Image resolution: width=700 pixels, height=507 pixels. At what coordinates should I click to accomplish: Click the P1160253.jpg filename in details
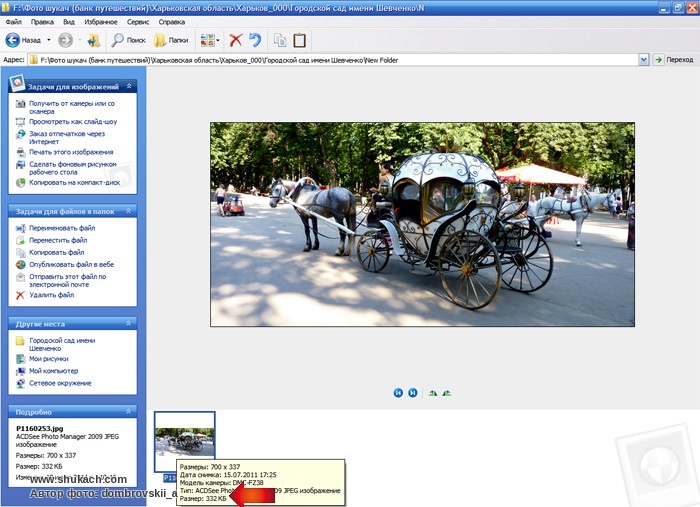pyautogui.click(x=39, y=428)
